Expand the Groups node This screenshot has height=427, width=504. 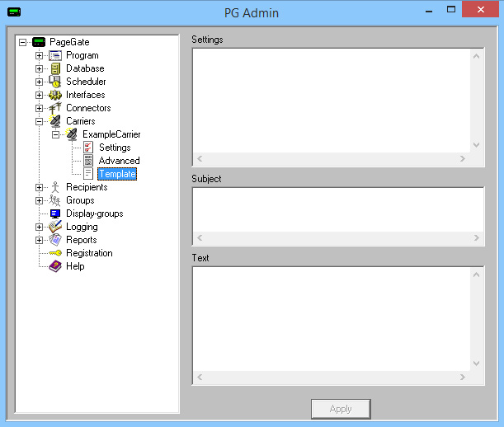click(x=39, y=200)
